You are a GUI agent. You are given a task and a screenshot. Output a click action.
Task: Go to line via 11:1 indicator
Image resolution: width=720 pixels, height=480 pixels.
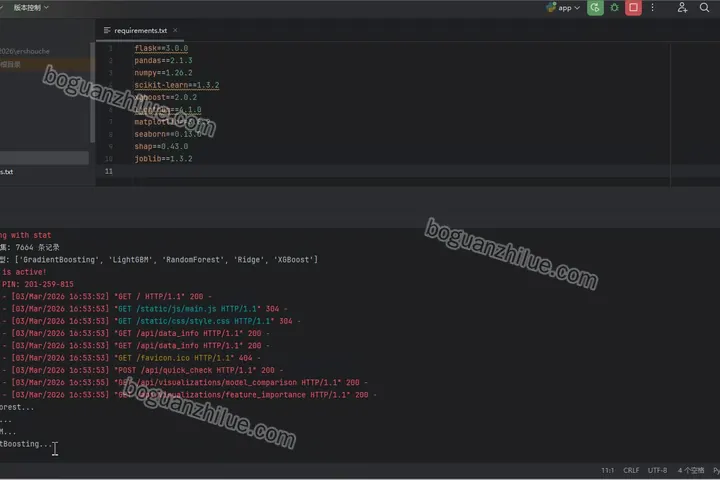click(608, 470)
